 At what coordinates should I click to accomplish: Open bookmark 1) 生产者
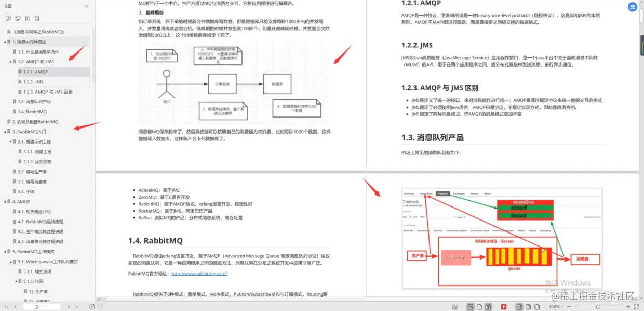(38, 292)
